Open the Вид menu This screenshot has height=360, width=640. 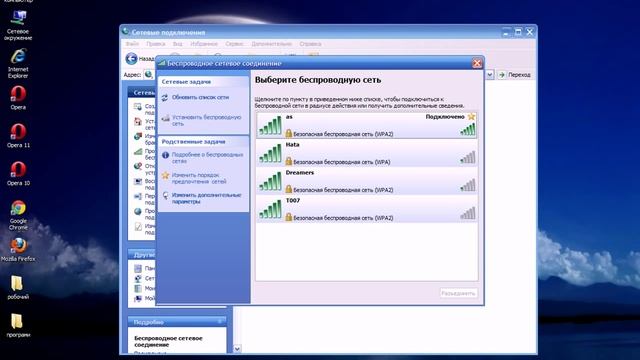(x=177, y=44)
